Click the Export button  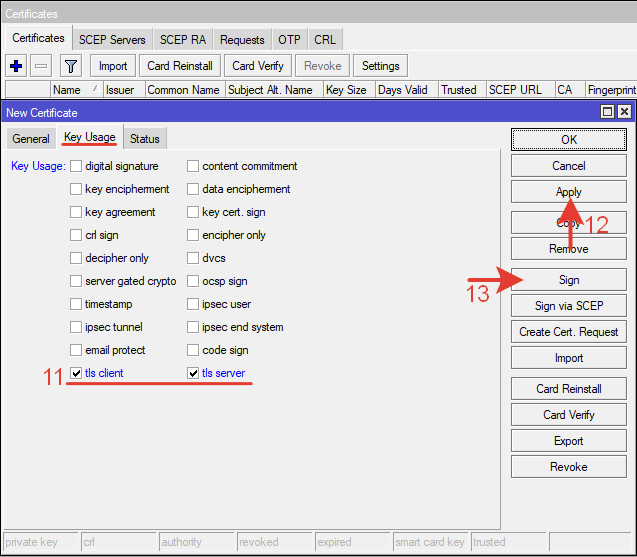[x=568, y=441]
